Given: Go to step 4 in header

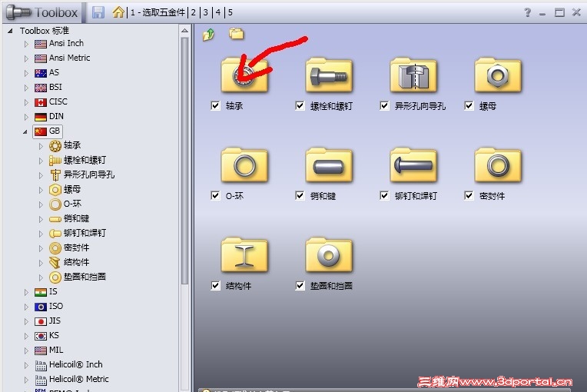Looking at the screenshot, I should [218, 13].
